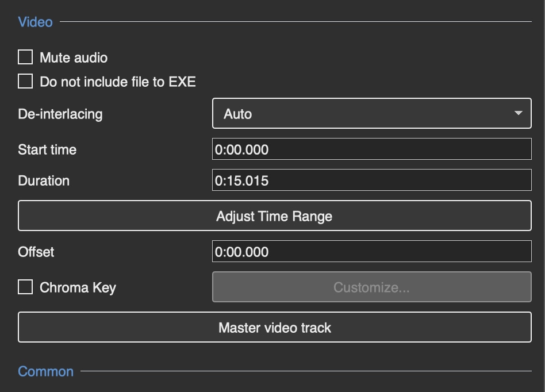Click the Adjust Time Range button
This screenshot has width=545, height=392.
[275, 216]
